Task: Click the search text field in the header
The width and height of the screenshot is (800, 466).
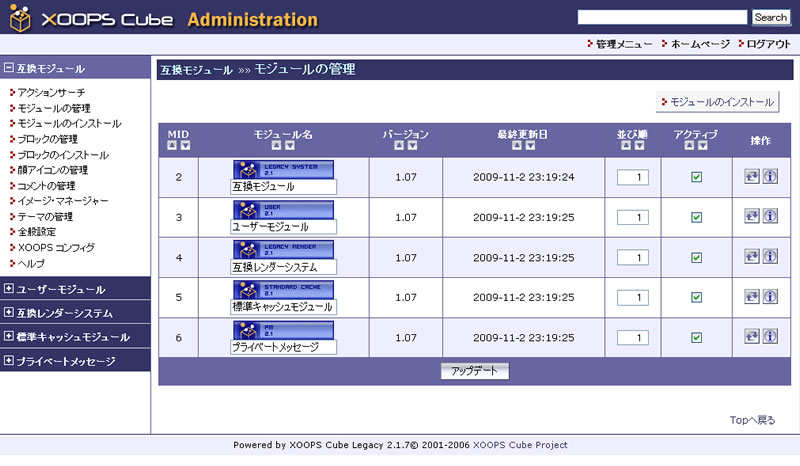Action: point(662,17)
